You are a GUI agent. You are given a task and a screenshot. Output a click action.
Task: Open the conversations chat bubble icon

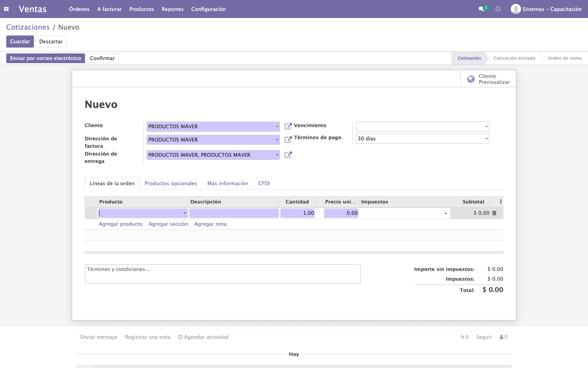[x=482, y=9]
